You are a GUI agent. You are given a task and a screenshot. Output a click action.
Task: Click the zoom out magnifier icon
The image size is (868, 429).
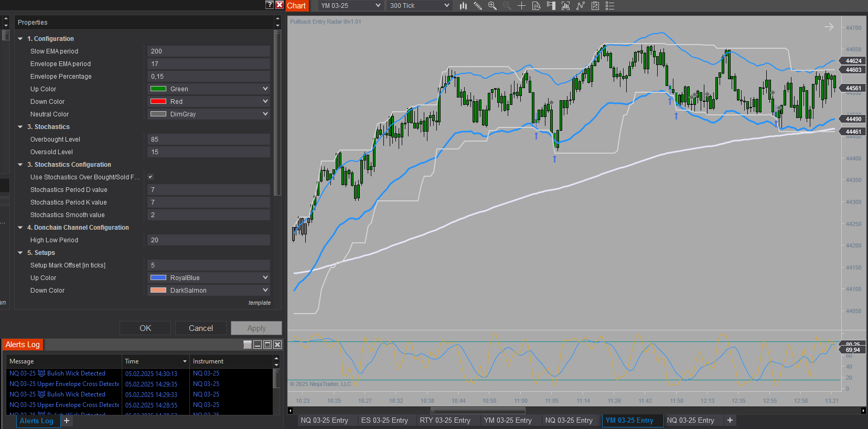tap(507, 6)
